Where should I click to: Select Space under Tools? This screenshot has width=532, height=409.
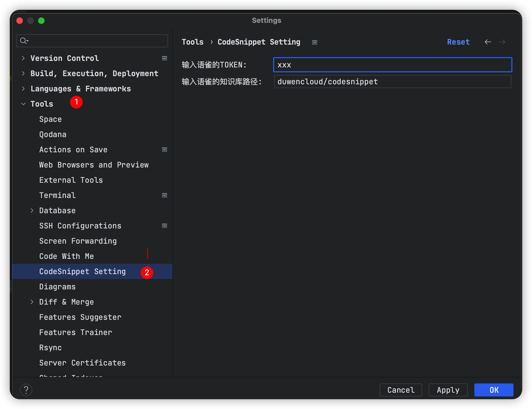[51, 119]
